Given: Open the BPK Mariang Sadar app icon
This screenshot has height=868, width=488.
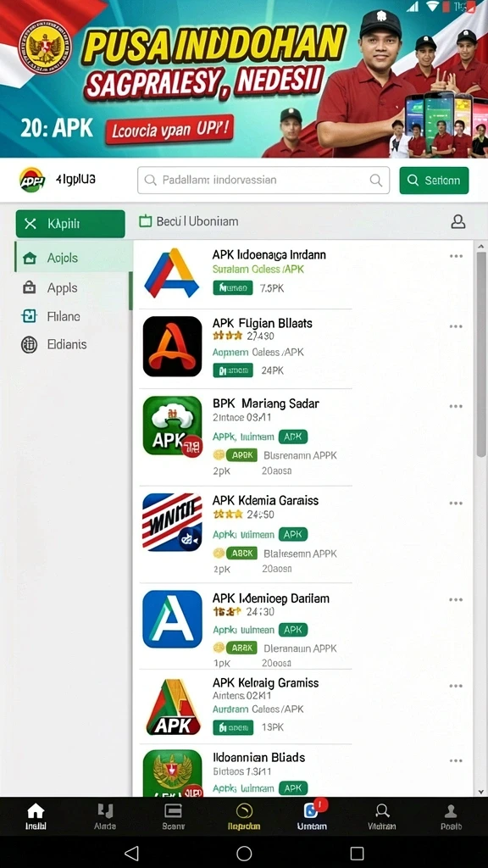Looking at the screenshot, I should (172, 426).
